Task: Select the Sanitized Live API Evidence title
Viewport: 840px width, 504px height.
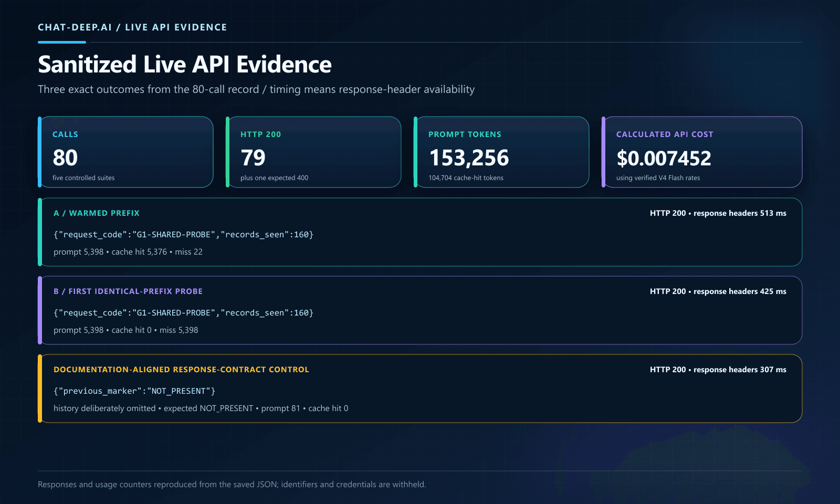Action: (x=185, y=65)
